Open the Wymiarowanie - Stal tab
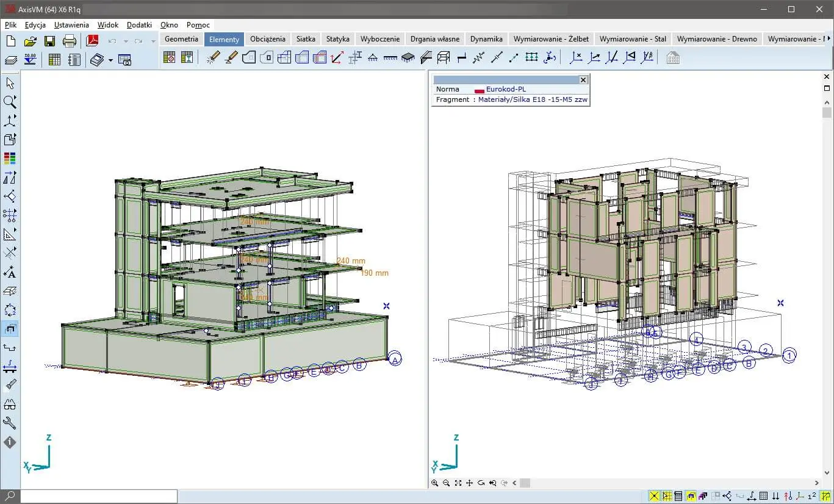 tap(633, 39)
